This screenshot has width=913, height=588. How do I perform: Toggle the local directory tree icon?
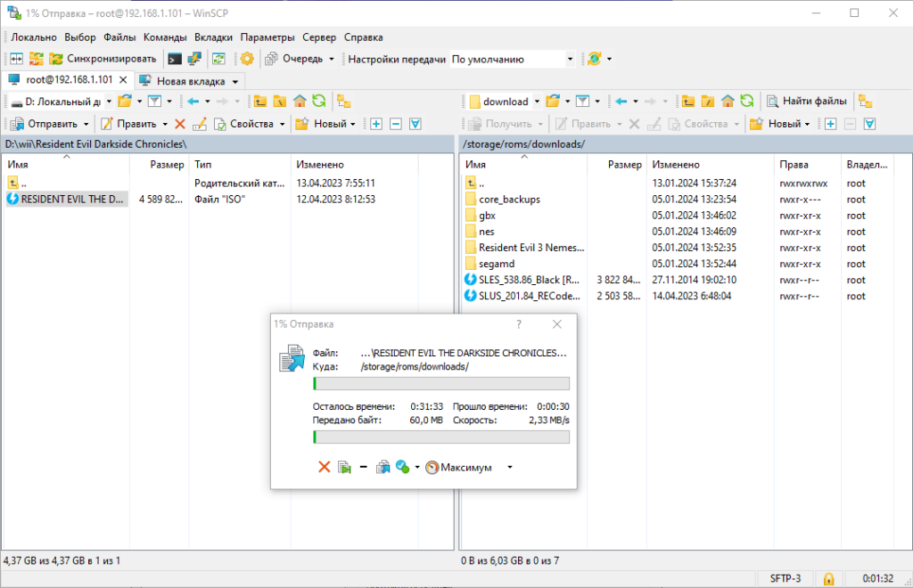[344, 102]
